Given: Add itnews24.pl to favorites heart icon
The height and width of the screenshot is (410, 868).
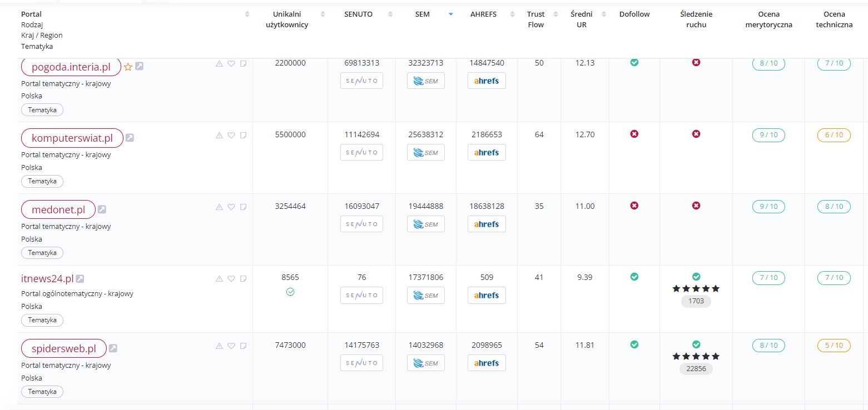Looking at the screenshot, I should 231,278.
